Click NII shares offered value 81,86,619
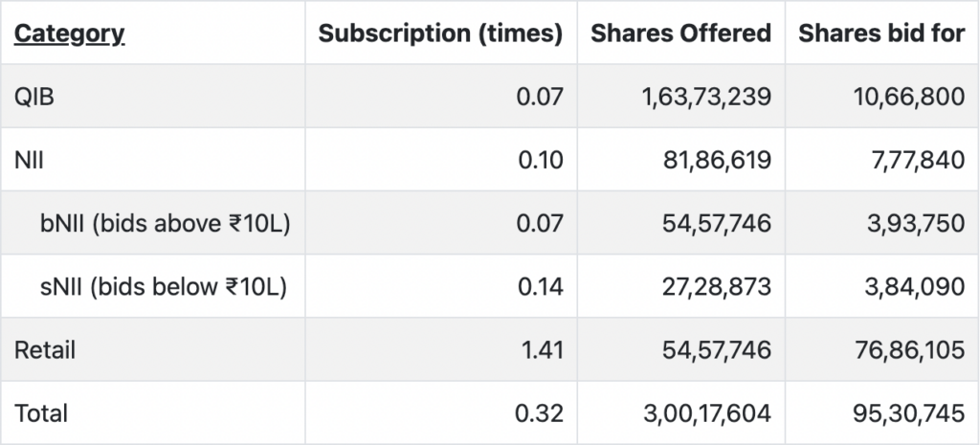 tap(717, 161)
